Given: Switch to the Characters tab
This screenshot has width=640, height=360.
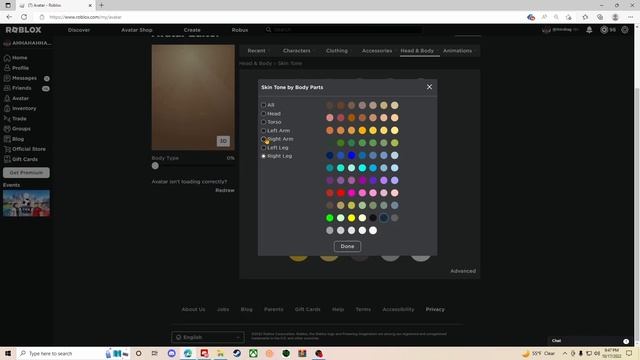Looking at the screenshot, I should pos(297,51).
